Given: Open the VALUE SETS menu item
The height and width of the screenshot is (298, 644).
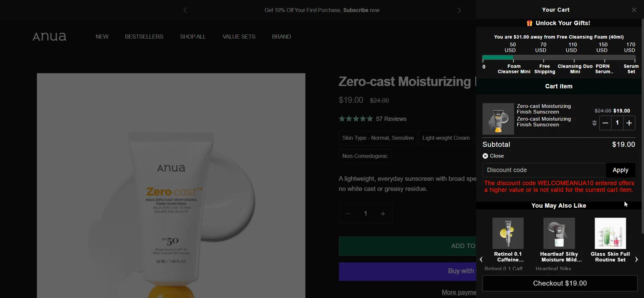Looking at the screenshot, I should pos(239,37).
